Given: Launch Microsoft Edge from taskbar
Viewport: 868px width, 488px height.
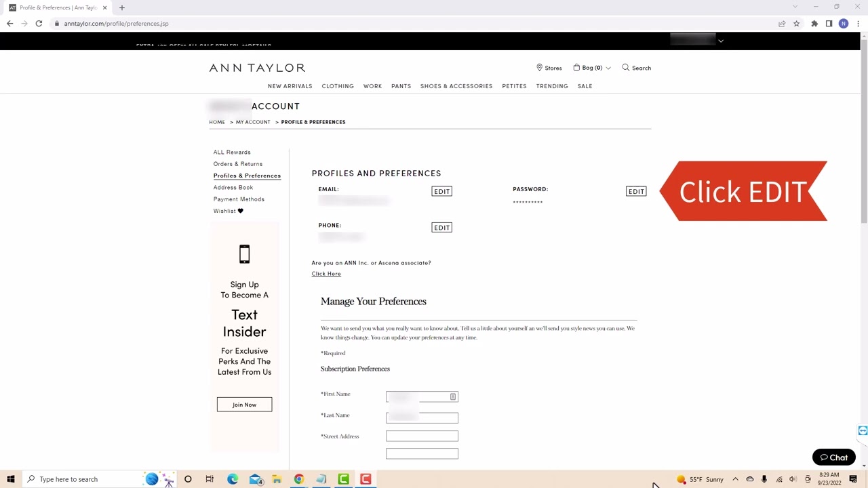Looking at the screenshot, I should [x=233, y=479].
